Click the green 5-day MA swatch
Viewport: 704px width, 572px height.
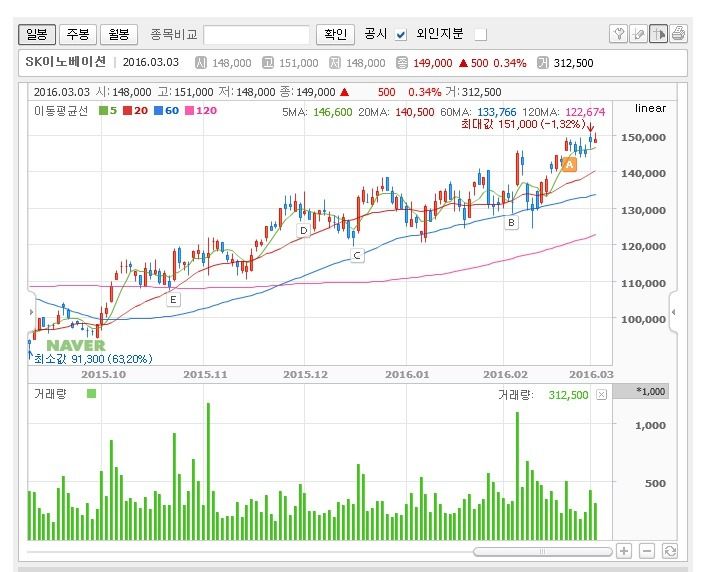coord(103,110)
